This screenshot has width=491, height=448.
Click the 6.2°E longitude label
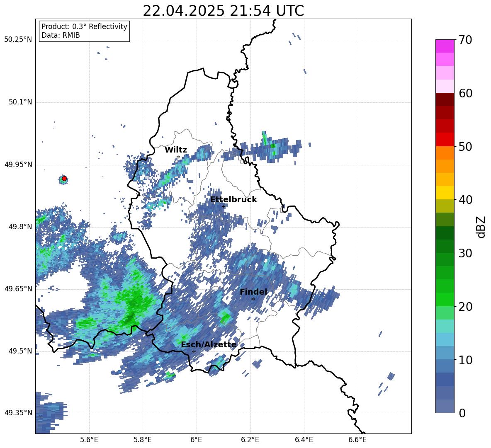point(250,440)
